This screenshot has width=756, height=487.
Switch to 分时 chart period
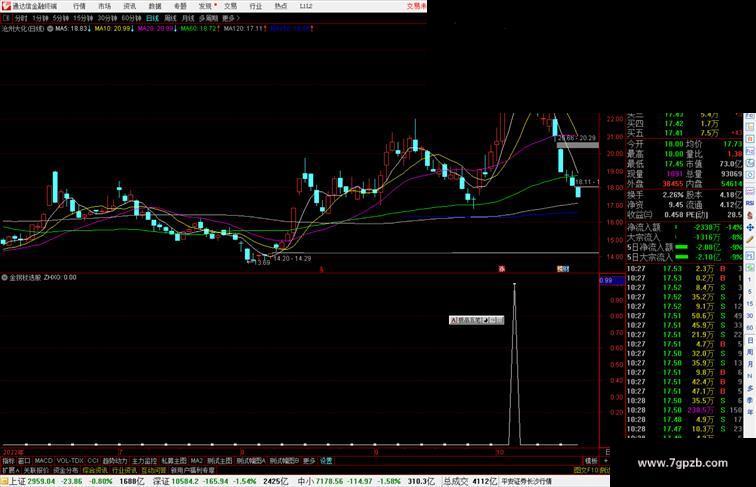click(21, 18)
